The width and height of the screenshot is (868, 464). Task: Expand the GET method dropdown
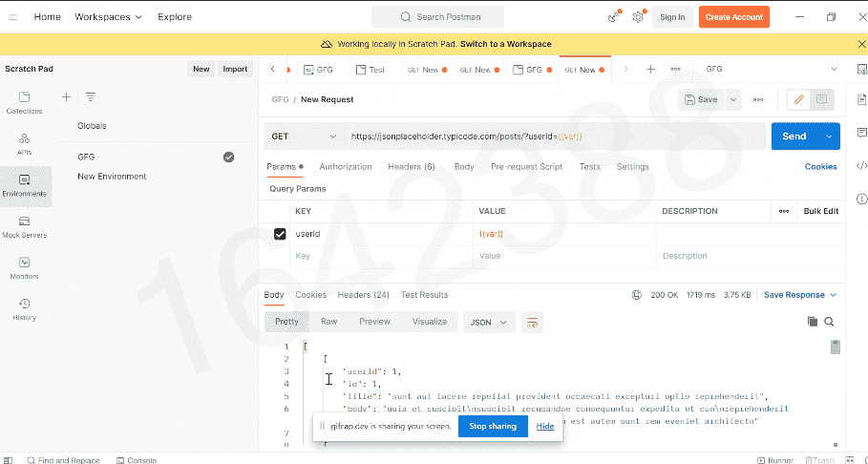click(x=304, y=137)
